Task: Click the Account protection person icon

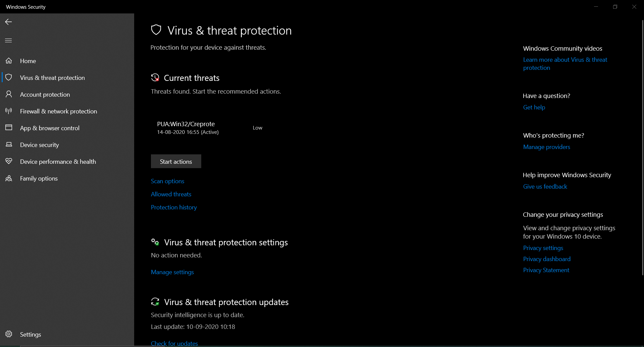Action: (9, 94)
